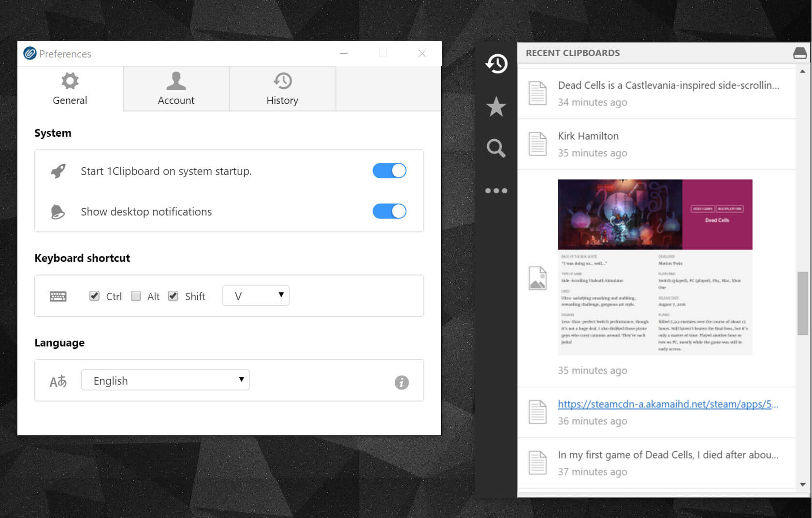
Task: Switch to the History tab
Action: click(x=283, y=88)
